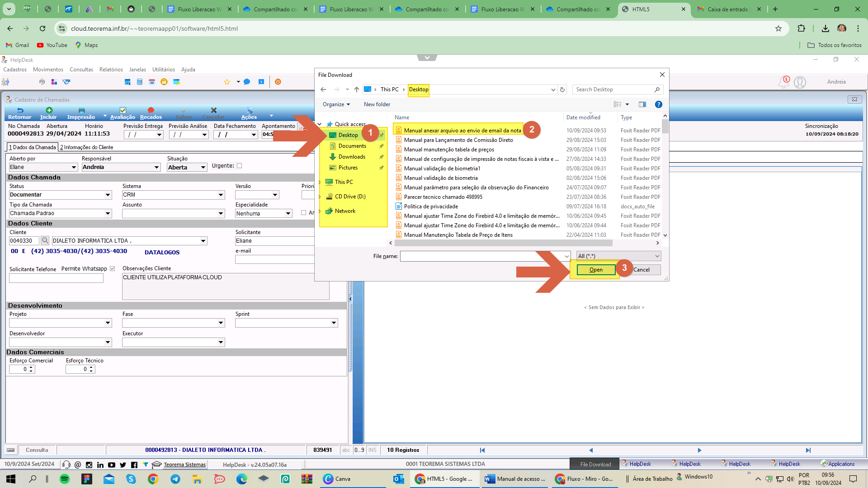Click the handshake icon in toolbar

[66, 82]
